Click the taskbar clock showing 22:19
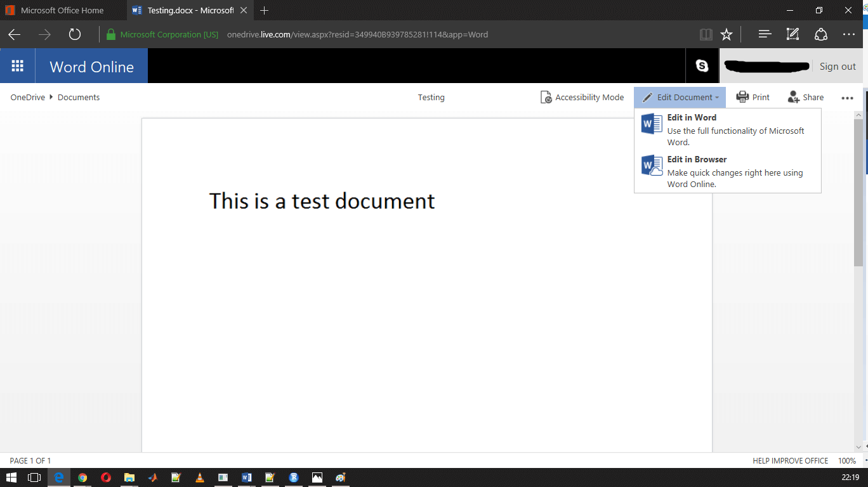The height and width of the screenshot is (487, 868). (852, 477)
